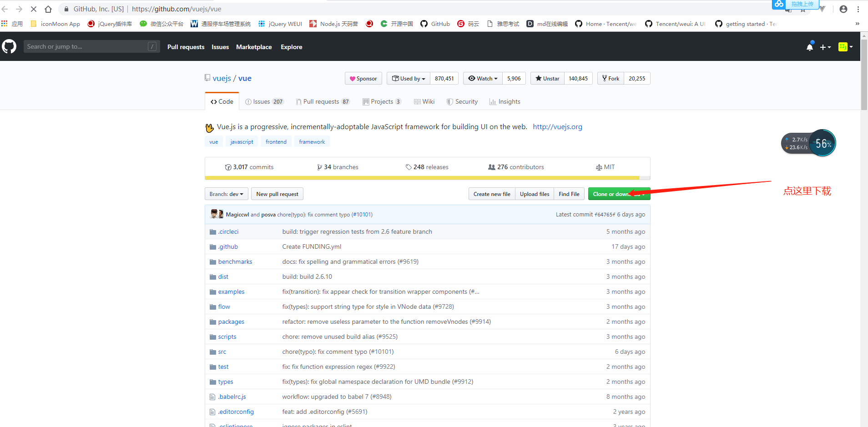Open the Branch: dev dropdown
Screen dimensions: 868x427
point(227,194)
